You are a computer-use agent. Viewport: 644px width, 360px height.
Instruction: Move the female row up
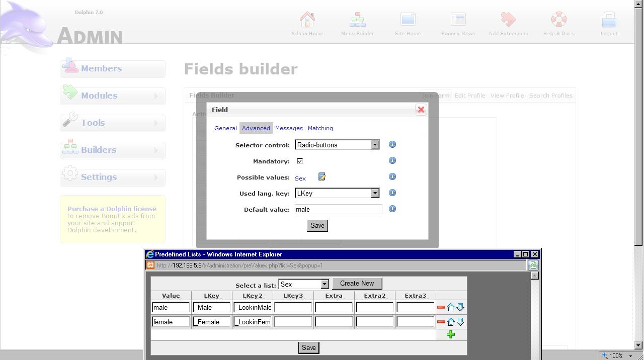[451, 322]
